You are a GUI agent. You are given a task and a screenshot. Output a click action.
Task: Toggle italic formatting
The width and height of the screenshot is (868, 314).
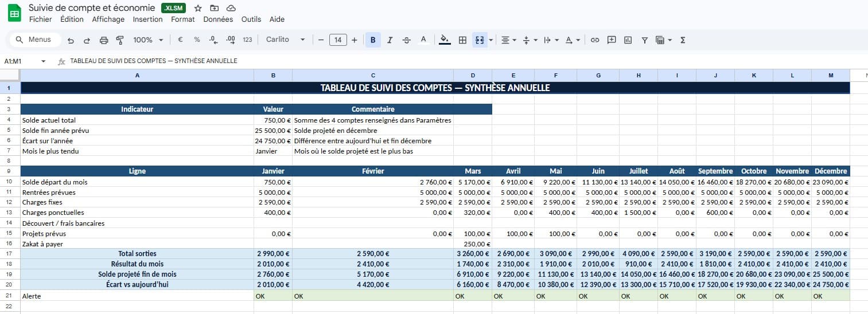(390, 40)
